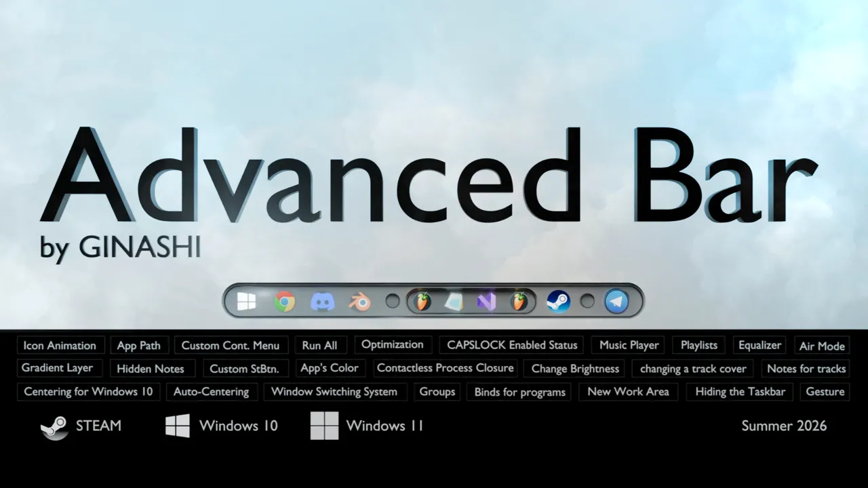Click the Advanced Bar title

pos(429,176)
